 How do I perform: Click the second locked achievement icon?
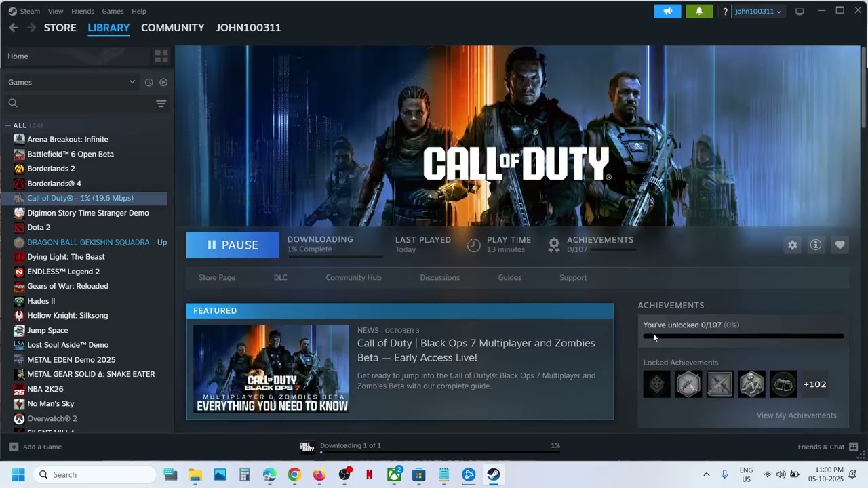tap(688, 384)
